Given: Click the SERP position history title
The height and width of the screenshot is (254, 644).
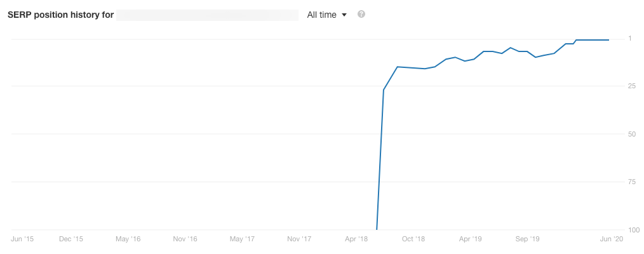Looking at the screenshot, I should click(60, 15).
